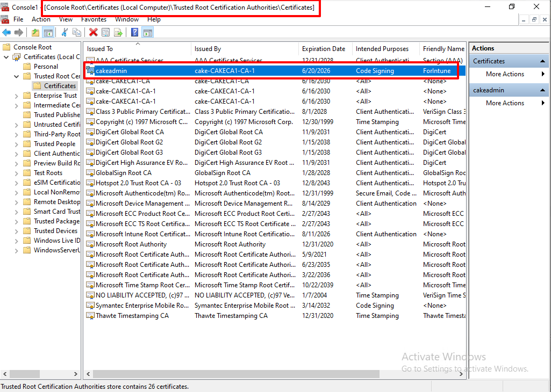Delete the selected certificate with red X
Screen dimensions: 551x392
[x=93, y=33]
